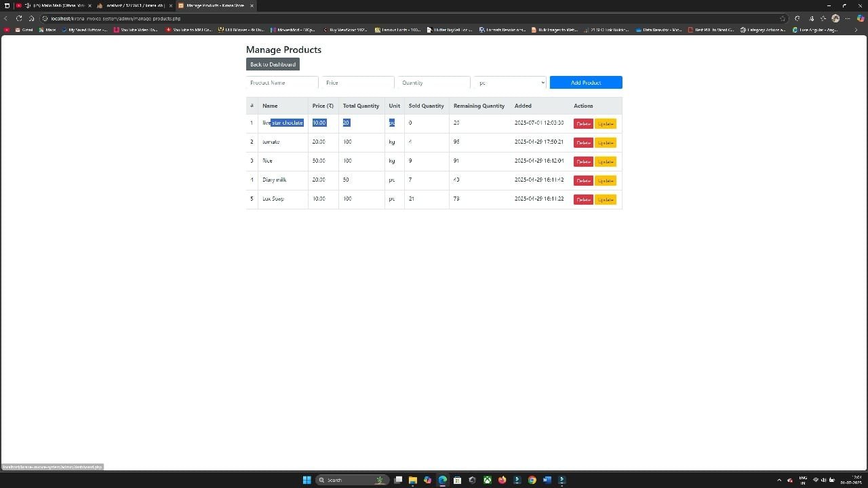Expand the bookmarks bar overflow chevron
The height and width of the screenshot is (488, 868).
coord(856,30)
